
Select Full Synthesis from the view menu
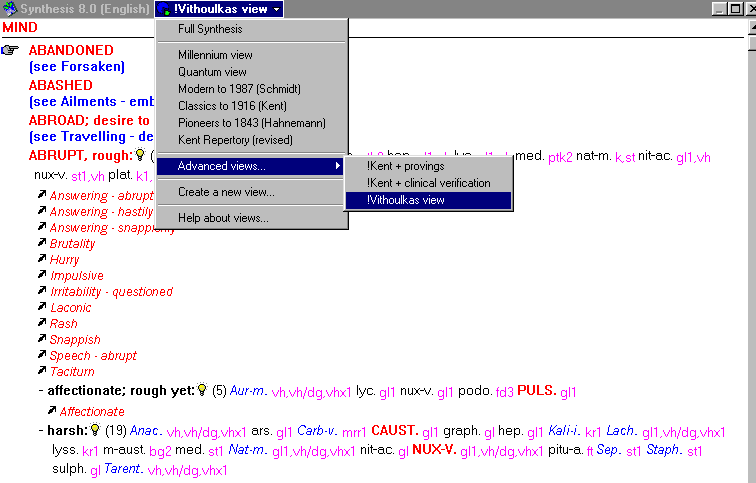pyautogui.click(x=251, y=29)
